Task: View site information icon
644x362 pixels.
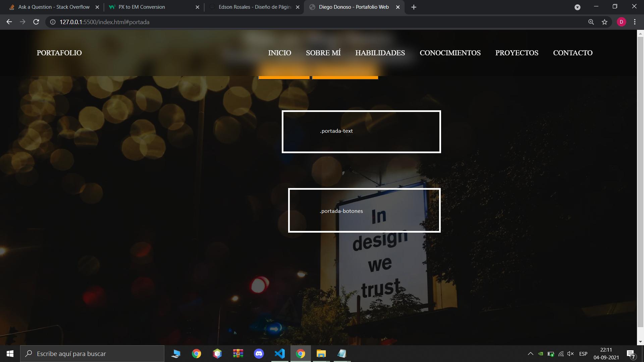Action: click(53, 22)
